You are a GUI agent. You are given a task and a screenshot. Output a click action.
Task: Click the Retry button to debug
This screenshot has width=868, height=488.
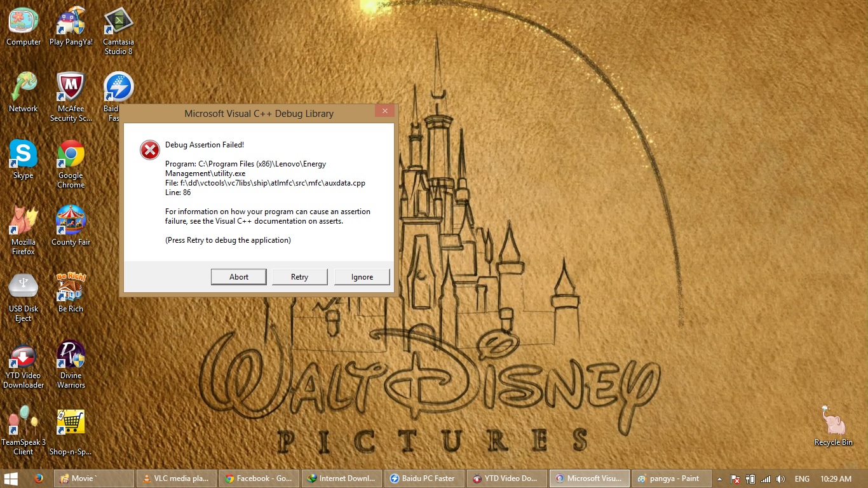pos(299,277)
